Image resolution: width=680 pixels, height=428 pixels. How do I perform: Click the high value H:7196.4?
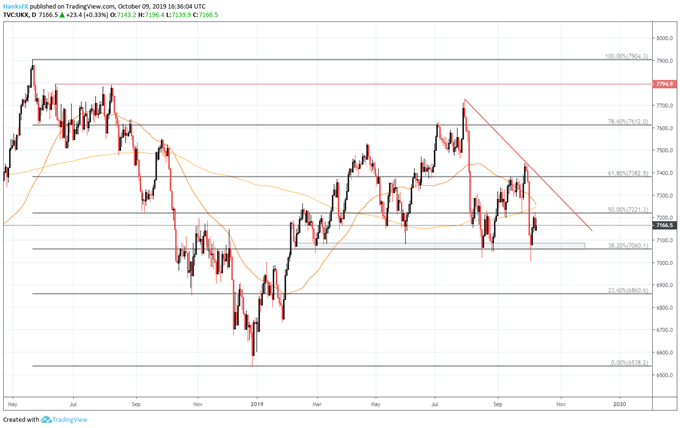click(153, 15)
